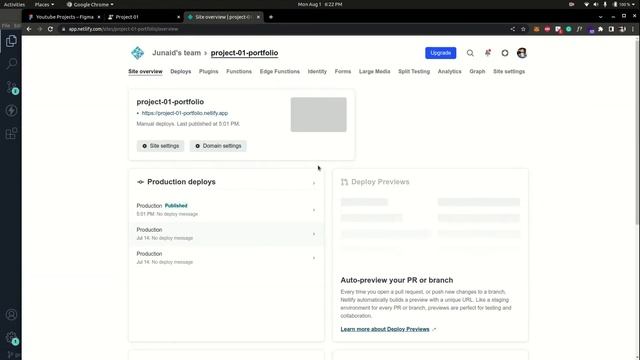Switch to the Deploys tab
Screen dimensions: 640x360
180,71
